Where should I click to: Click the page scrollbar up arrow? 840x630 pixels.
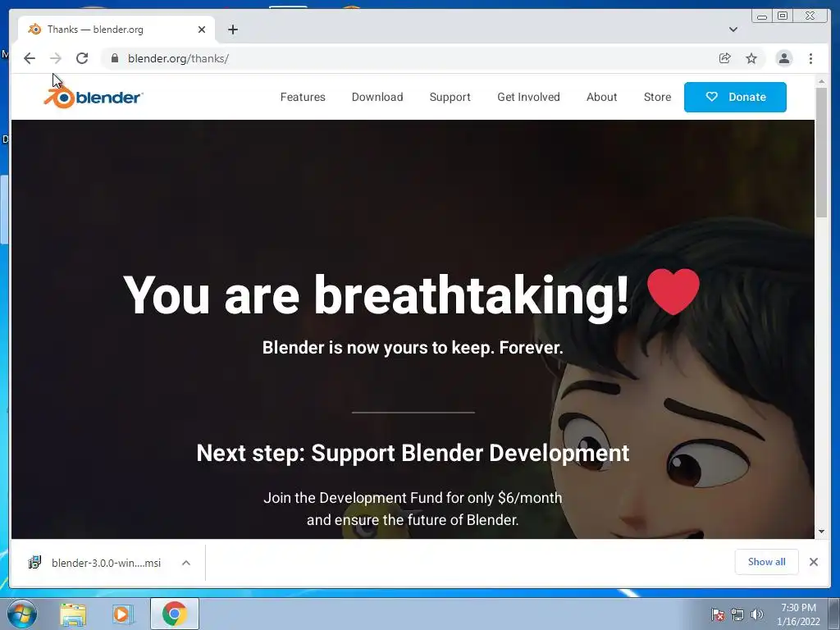(821, 81)
